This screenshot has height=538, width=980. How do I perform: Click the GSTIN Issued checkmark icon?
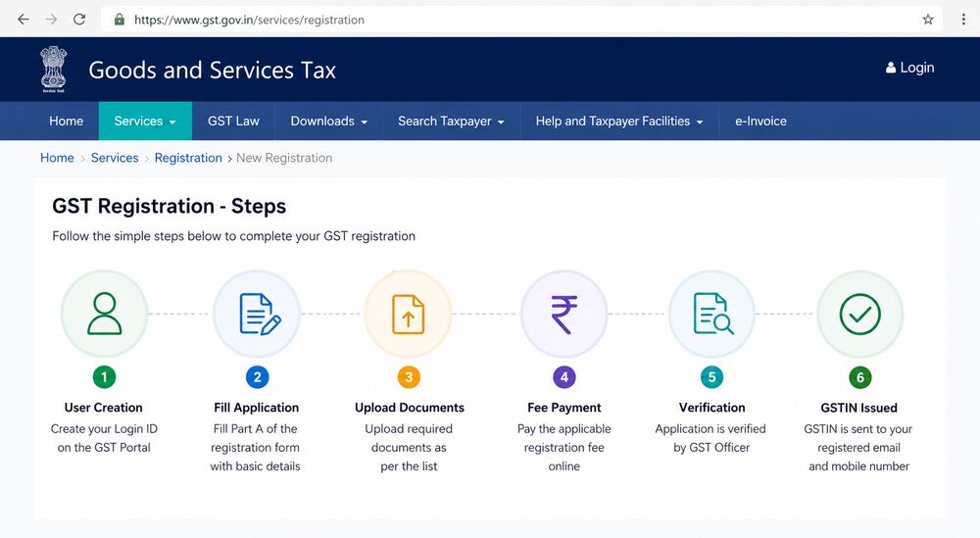point(860,315)
